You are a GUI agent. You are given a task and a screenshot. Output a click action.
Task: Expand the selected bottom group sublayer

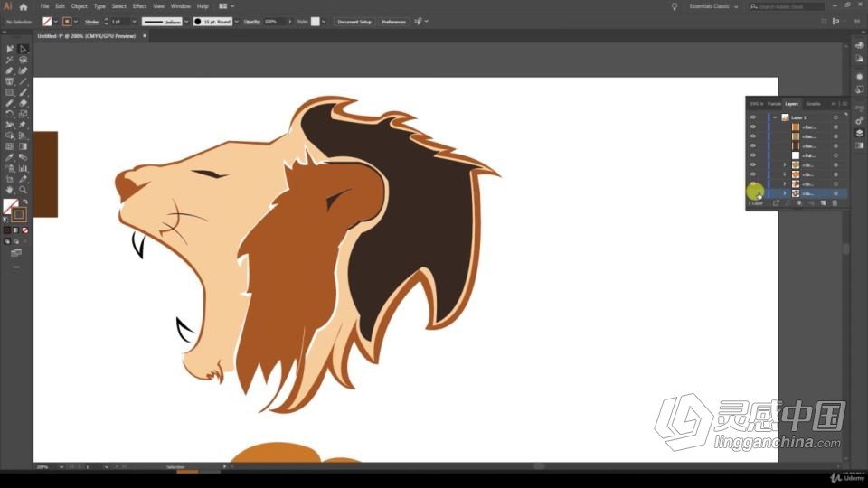coord(785,193)
